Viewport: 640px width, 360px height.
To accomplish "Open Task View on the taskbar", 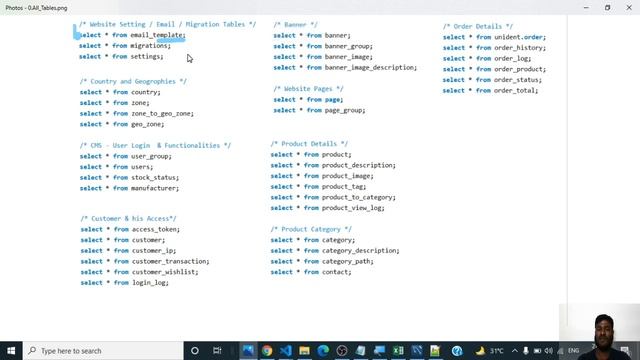I will click(217, 351).
